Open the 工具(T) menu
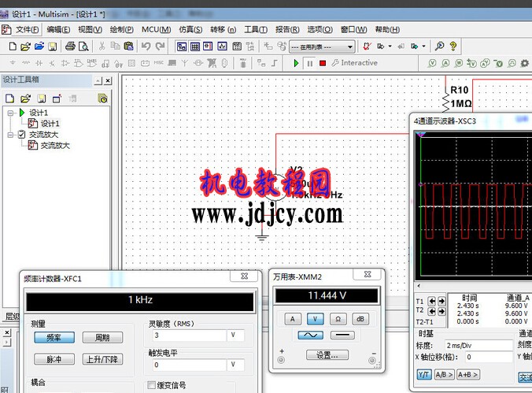The width and height of the screenshot is (532, 393). point(256,30)
